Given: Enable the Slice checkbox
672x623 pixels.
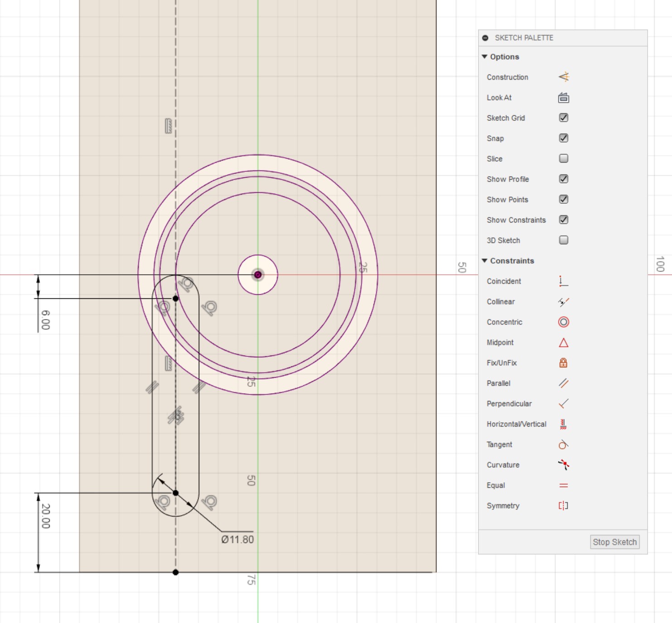Looking at the screenshot, I should [x=563, y=159].
